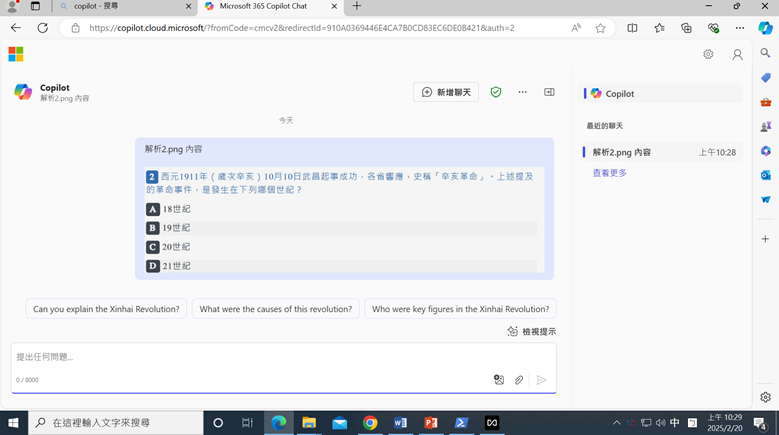Viewport: 779px width, 435px height.
Task: Open the notification center icon
Action: click(x=760, y=423)
